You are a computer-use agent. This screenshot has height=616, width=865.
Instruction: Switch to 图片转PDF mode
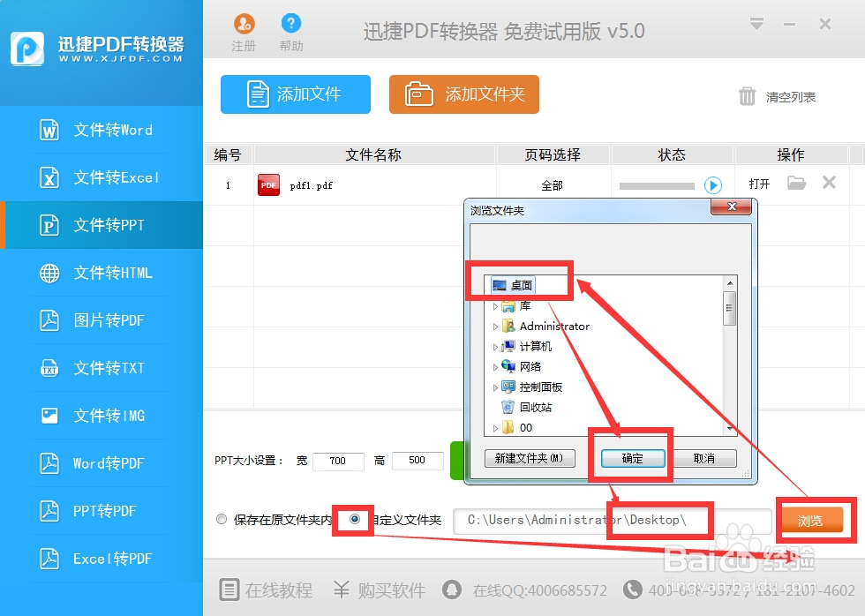coord(49,320)
